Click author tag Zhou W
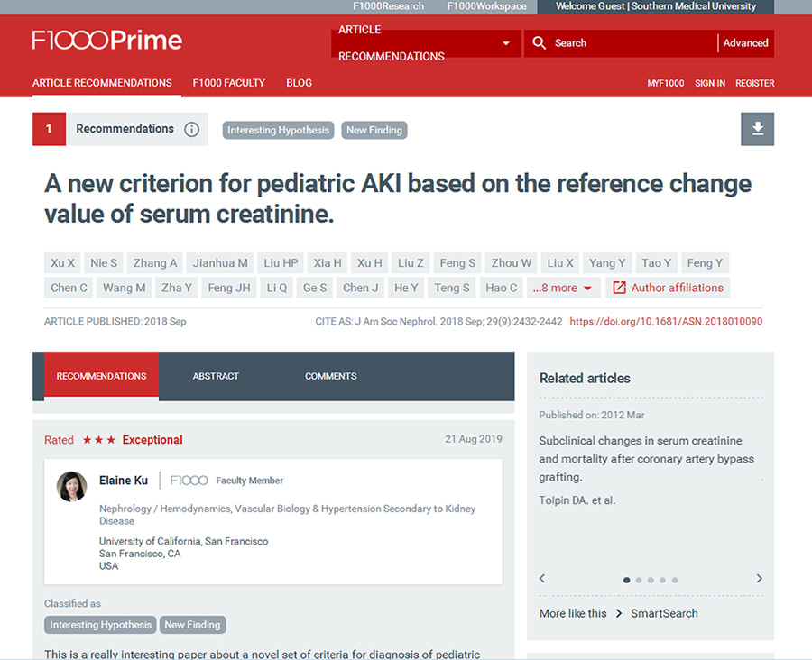 pyautogui.click(x=512, y=263)
